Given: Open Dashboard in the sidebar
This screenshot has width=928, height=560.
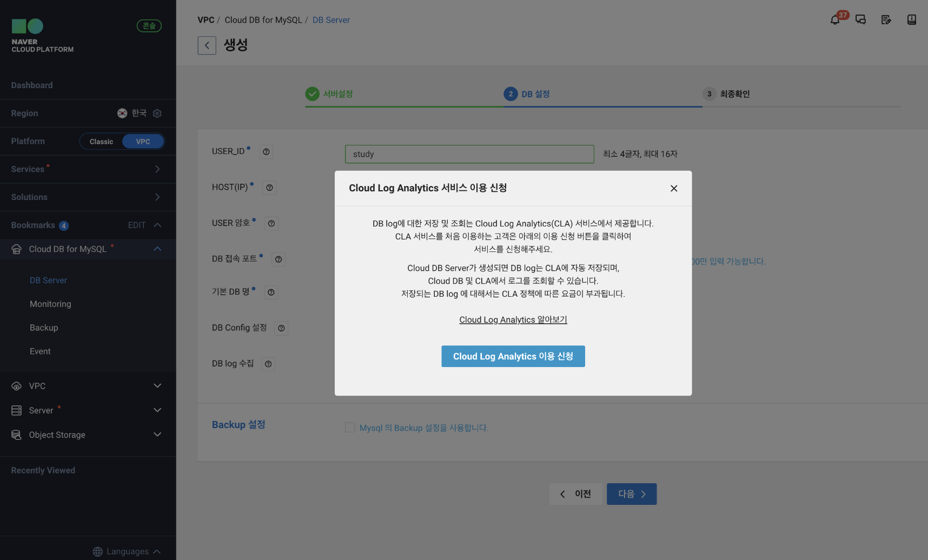Looking at the screenshot, I should point(32,85).
